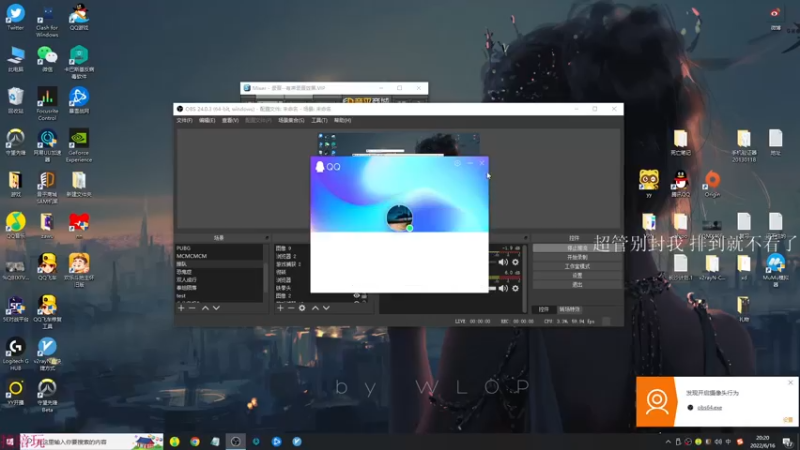Open Clash for Windows desktop shortcut

click(47, 20)
